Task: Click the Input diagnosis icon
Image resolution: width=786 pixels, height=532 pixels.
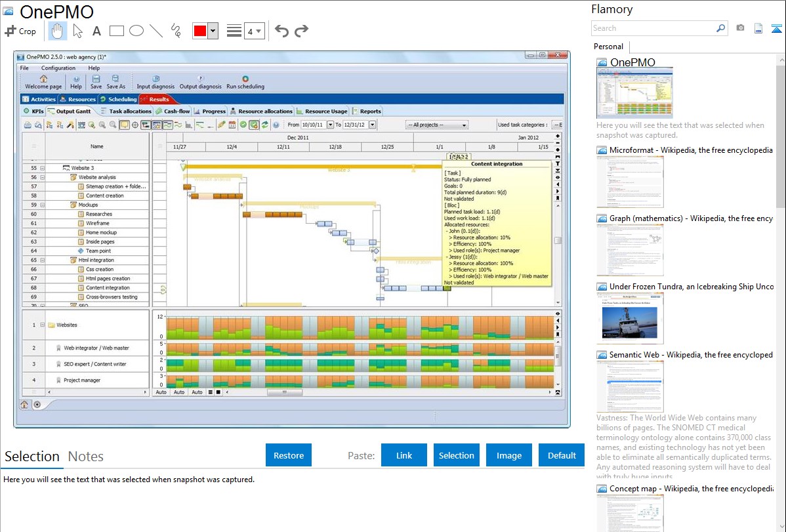Action: (x=156, y=79)
